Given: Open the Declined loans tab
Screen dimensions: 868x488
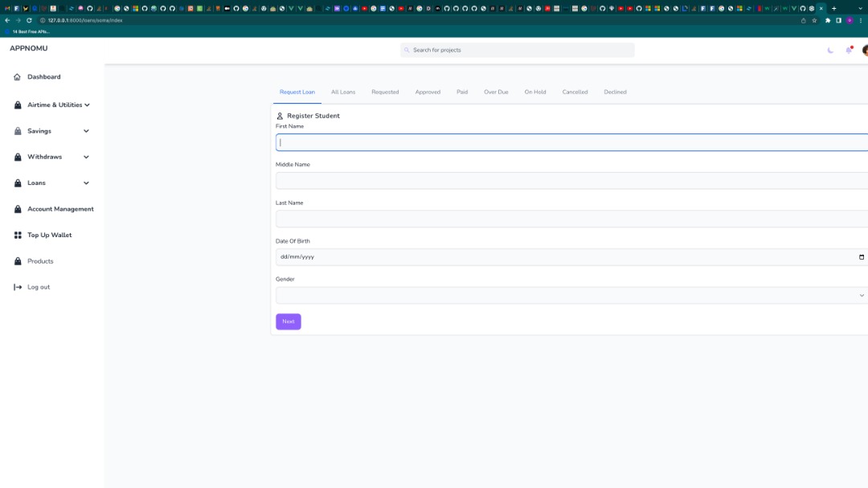Looking at the screenshot, I should 615,92.
